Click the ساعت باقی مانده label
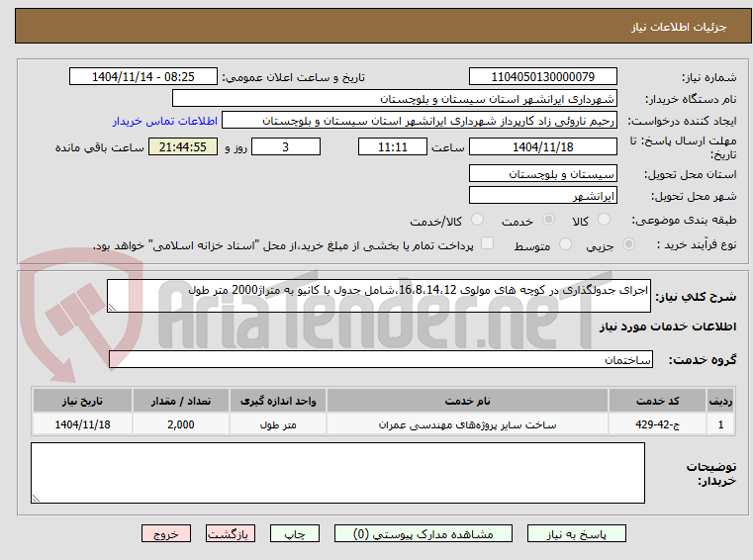The height and width of the screenshot is (560, 753). point(99,147)
